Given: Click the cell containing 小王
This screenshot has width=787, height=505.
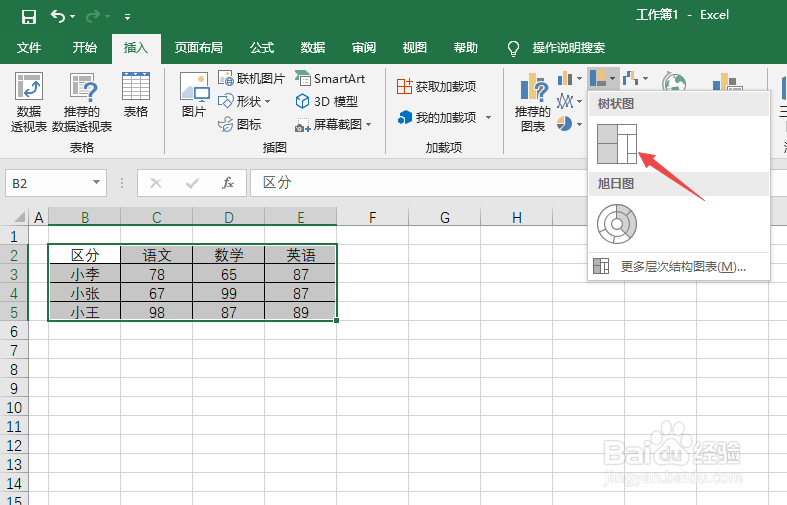Looking at the screenshot, I should tap(85, 312).
